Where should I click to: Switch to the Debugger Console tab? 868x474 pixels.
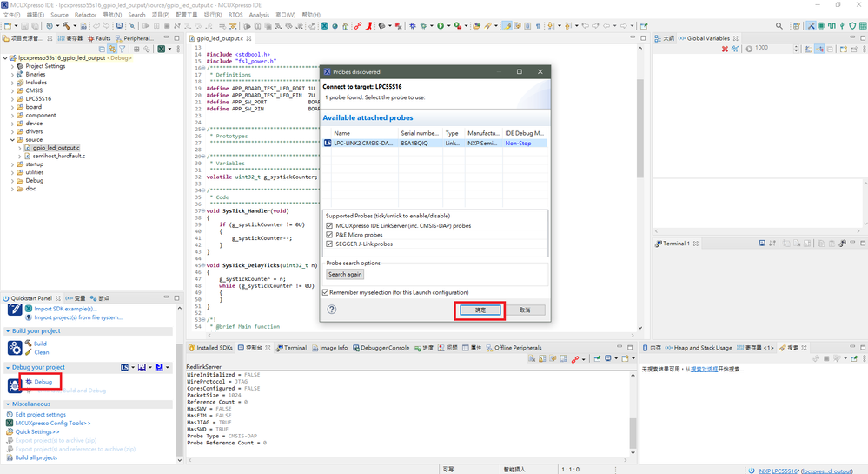(381, 348)
